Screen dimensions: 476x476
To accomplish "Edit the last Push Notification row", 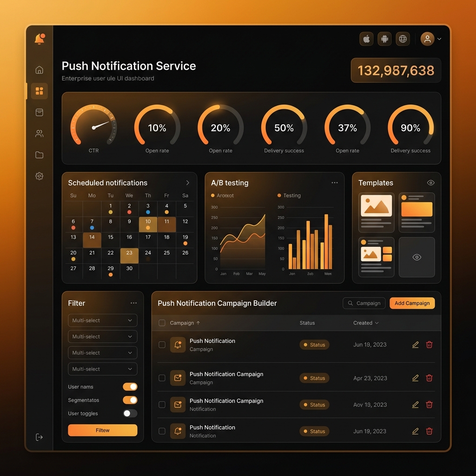I will point(415,431).
